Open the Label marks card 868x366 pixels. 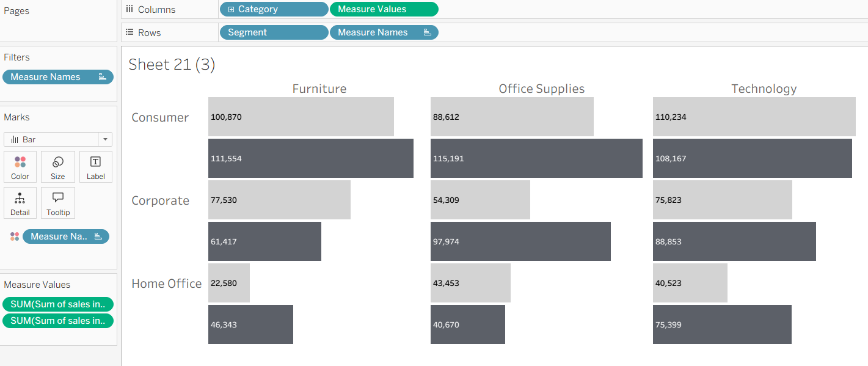click(x=96, y=167)
